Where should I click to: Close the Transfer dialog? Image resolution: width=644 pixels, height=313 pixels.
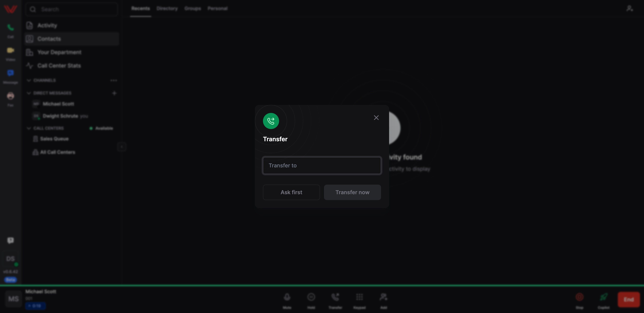pos(376,118)
